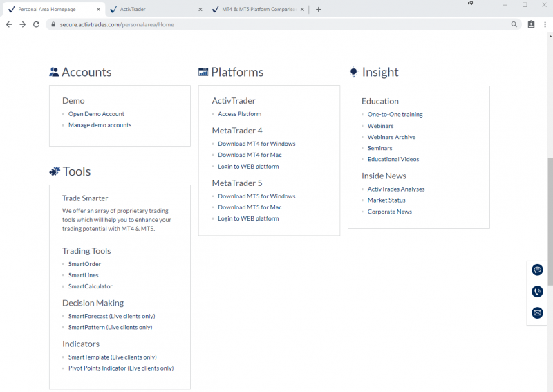Click Login to WEB platform under MetaTrader 4
Screen dimensions: 553x392
tap(248, 166)
